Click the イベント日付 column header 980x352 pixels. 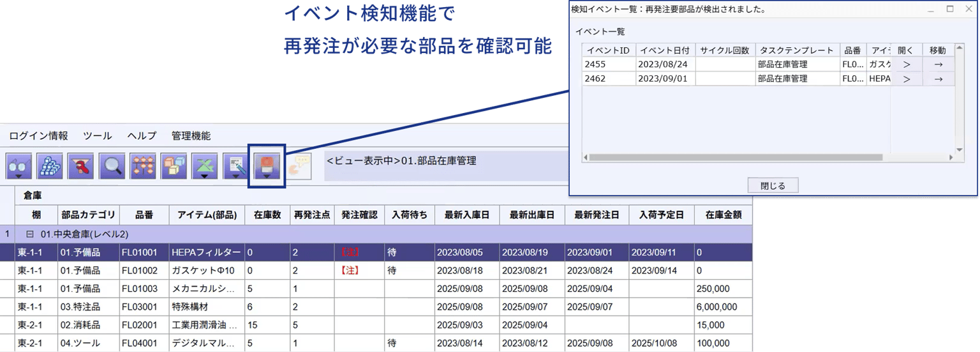click(665, 50)
